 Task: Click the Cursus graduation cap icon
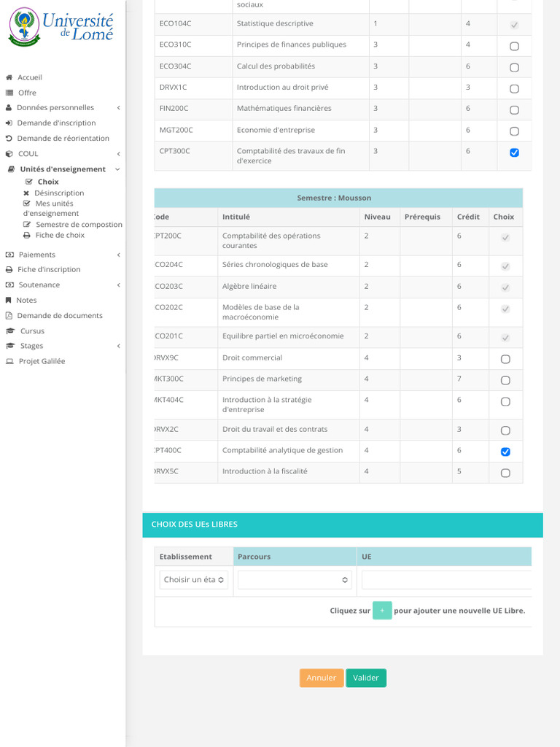click(x=10, y=330)
